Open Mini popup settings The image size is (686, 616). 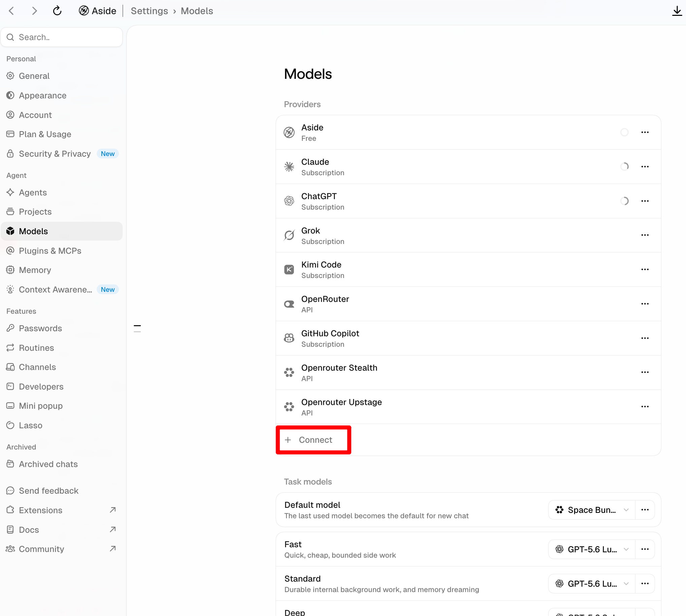coord(62,406)
